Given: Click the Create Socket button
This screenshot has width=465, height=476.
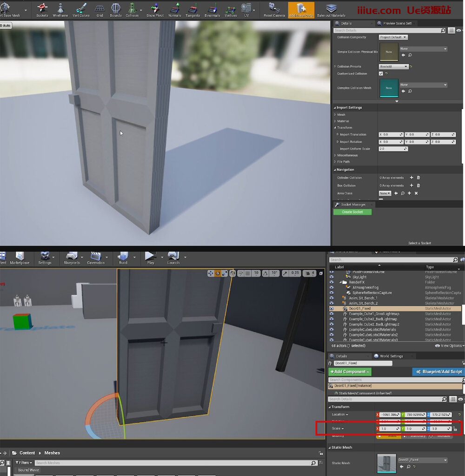Looking at the screenshot, I should click(352, 212).
